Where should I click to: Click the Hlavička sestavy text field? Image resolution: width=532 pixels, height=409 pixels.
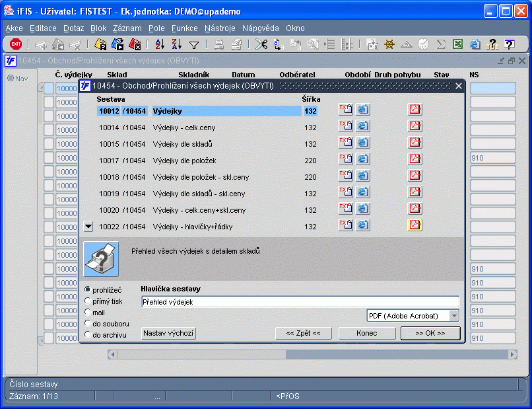coord(300,302)
